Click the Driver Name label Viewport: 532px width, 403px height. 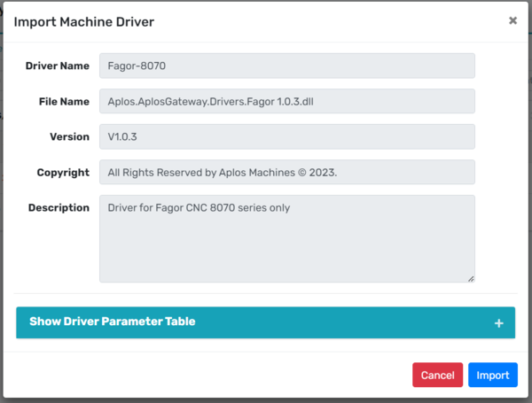[x=58, y=66]
